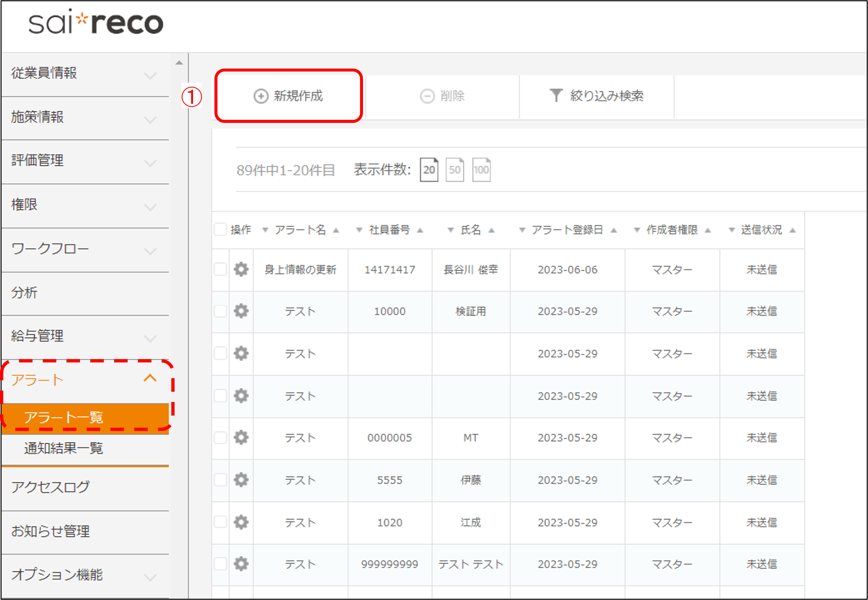This screenshot has width=868, height=600.
Task: Collapse the アラート menu chevron
Action: click(x=150, y=378)
